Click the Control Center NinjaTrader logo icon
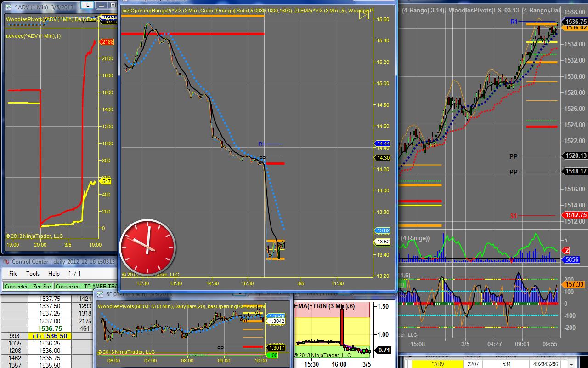The height and width of the screenshot is (368, 588). click(6, 262)
